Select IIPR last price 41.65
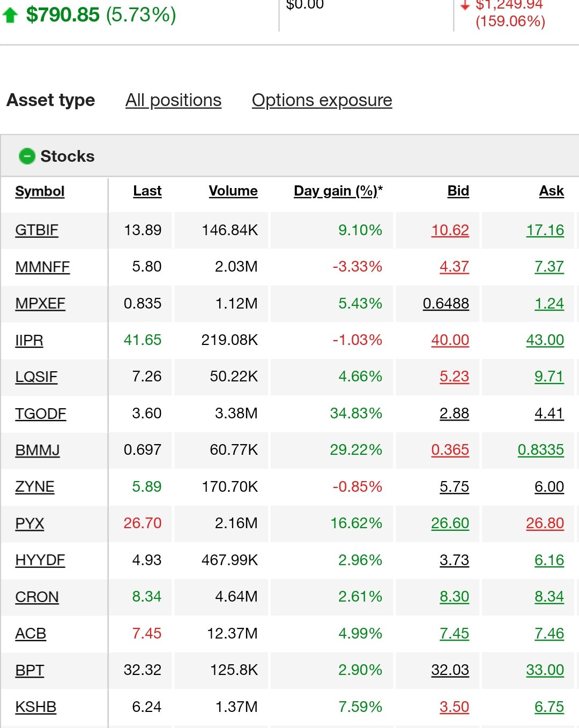 pyautogui.click(x=143, y=340)
